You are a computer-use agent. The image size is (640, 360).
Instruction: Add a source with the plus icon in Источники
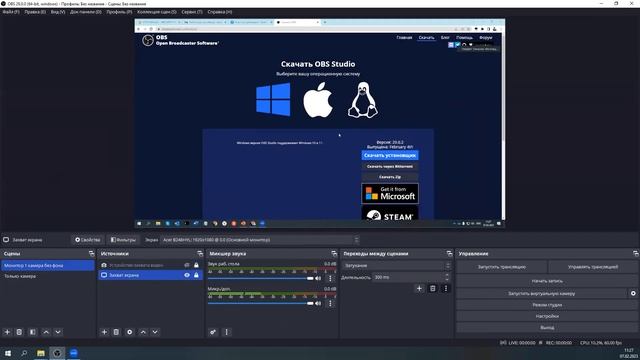tap(104, 332)
